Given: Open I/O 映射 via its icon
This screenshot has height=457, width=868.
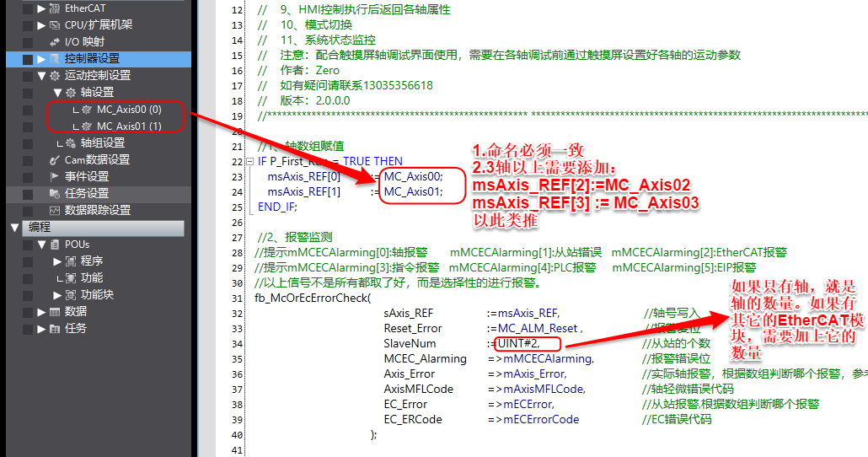Looking at the screenshot, I should tap(56, 42).
